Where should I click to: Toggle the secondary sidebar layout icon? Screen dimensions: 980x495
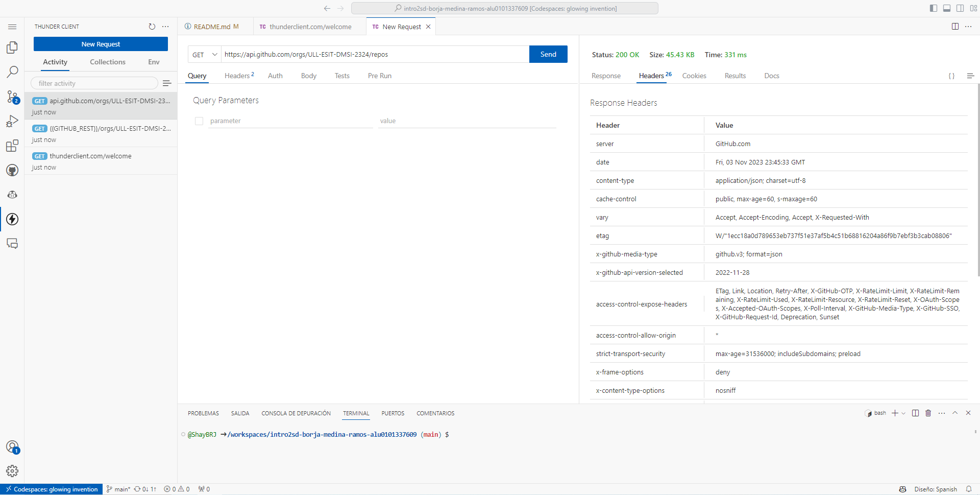(960, 8)
